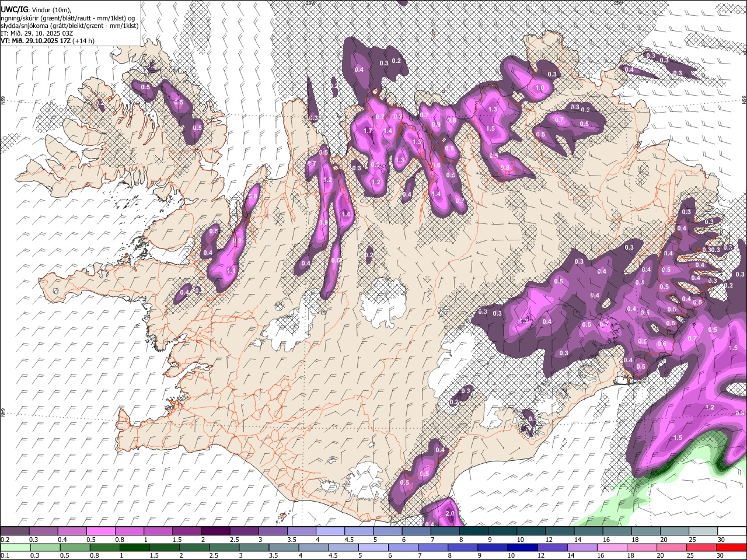Select the white swatch at 30 in top legend
The image size is (747, 560).
coord(732,531)
